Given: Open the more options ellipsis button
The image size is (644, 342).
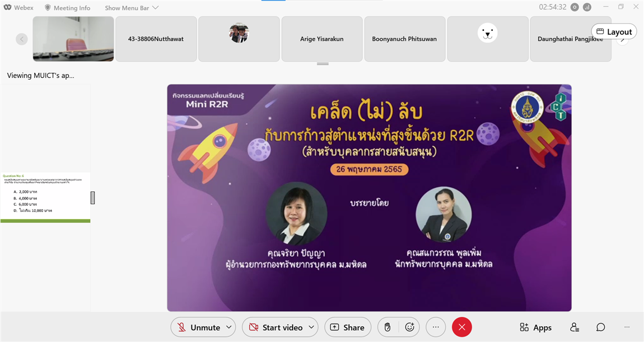Looking at the screenshot, I should [436, 327].
